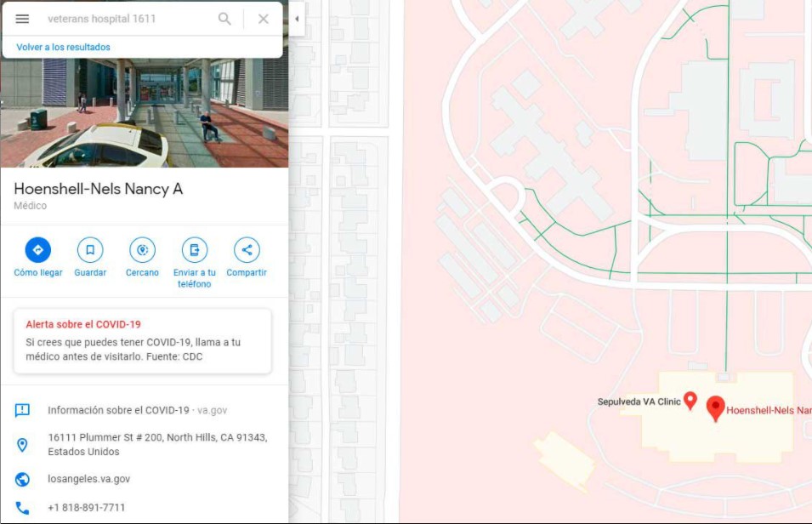Select the Hoenshell-Nels Nancy A map marker
Viewport: 812px width, 524px height.
pyautogui.click(x=715, y=407)
